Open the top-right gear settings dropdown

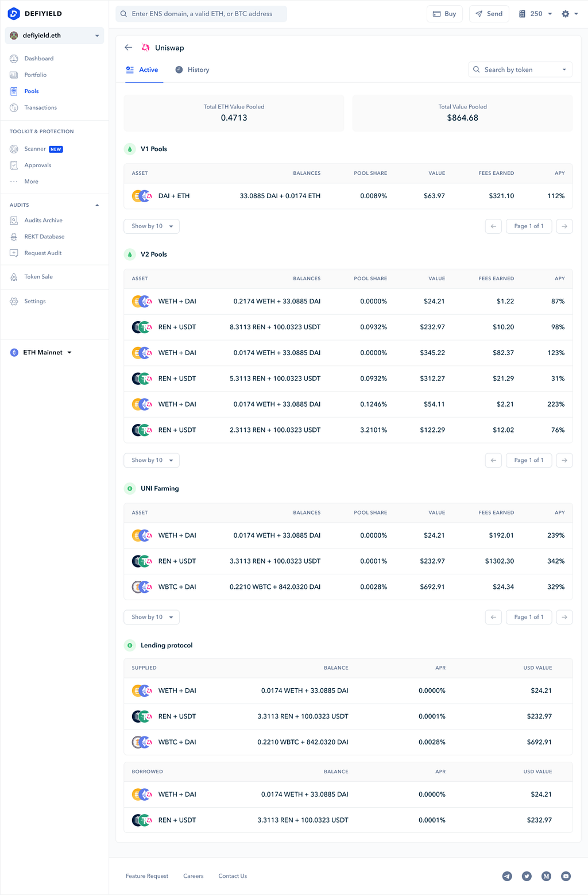tap(570, 14)
